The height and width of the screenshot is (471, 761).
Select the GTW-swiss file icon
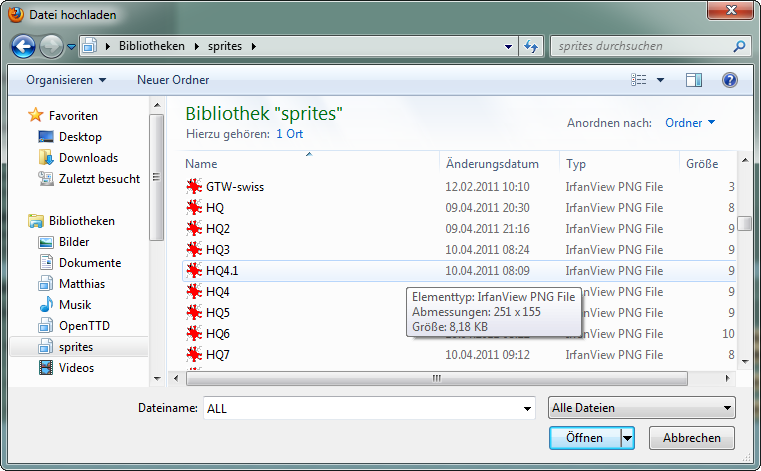pyautogui.click(x=194, y=186)
